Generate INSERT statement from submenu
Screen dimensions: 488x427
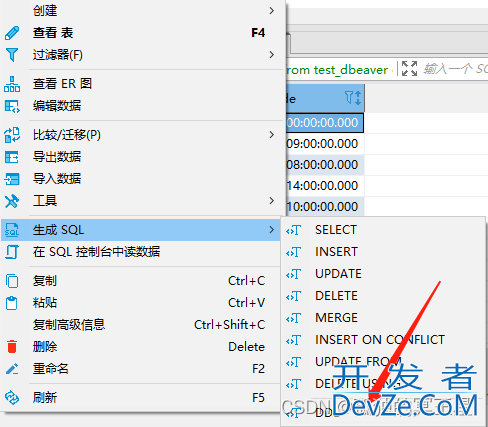(383, 252)
